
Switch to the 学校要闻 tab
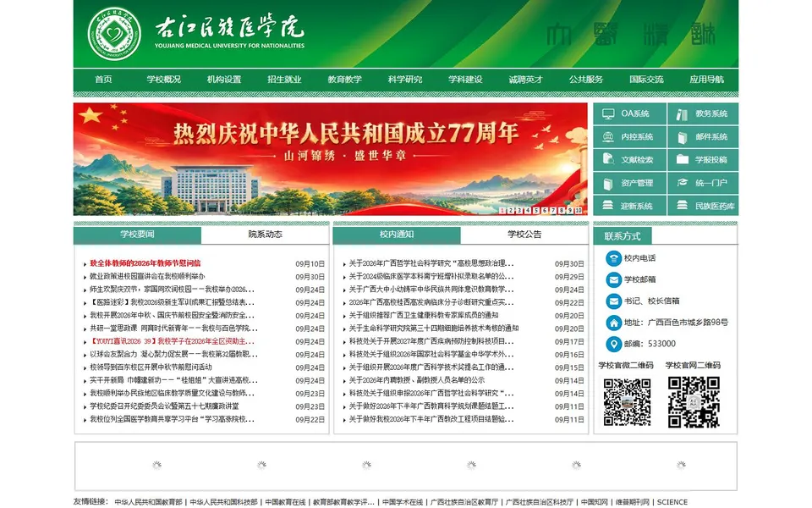tap(137, 235)
